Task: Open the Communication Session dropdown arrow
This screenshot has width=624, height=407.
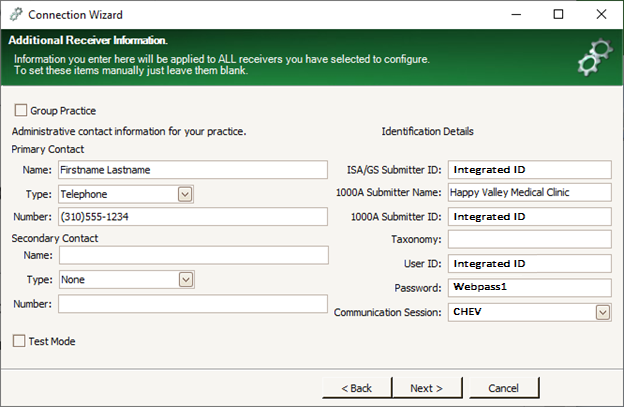Action: (603, 312)
